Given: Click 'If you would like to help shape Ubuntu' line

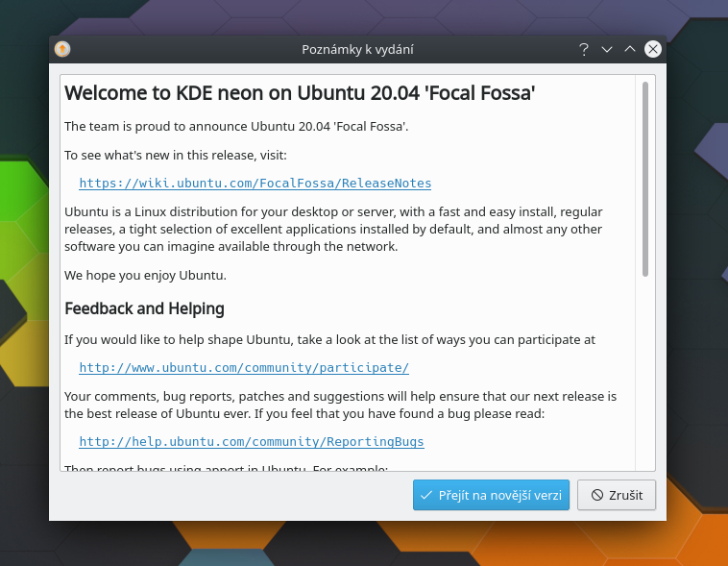Looking at the screenshot, I should coord(329,339).
